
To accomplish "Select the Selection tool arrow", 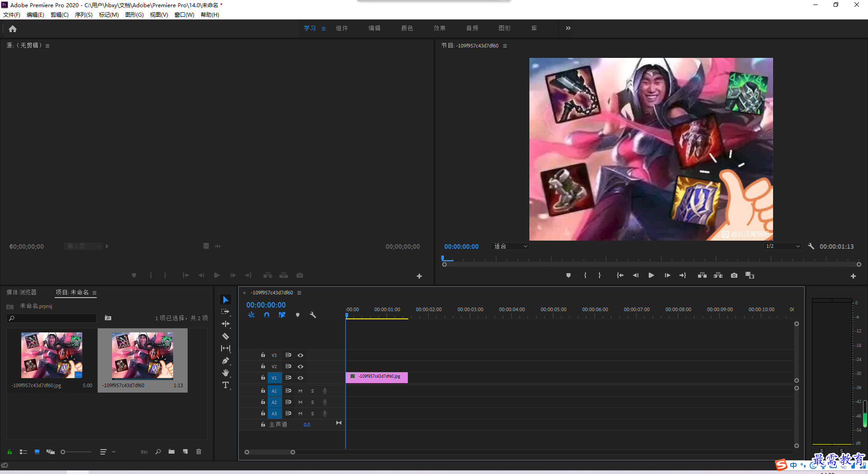I will [x=226, y=300].
